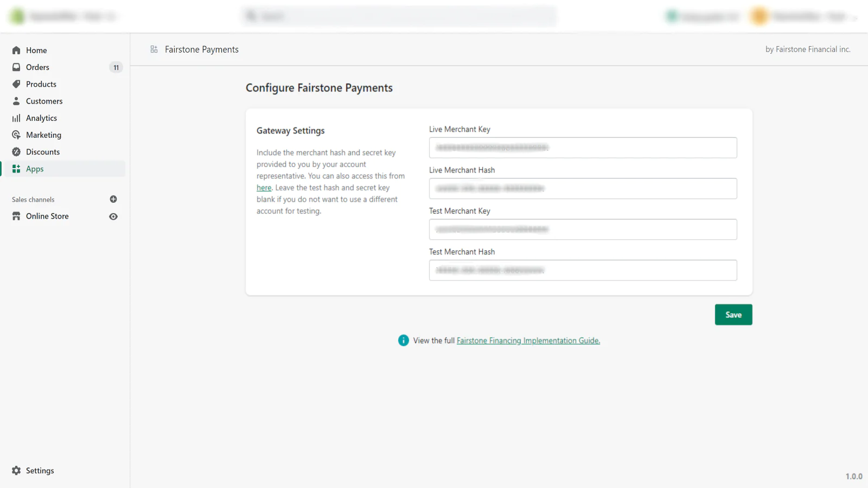The image size is (868, 488).
Task: Click the Online Store storefront icon
Action: [16, 216]
